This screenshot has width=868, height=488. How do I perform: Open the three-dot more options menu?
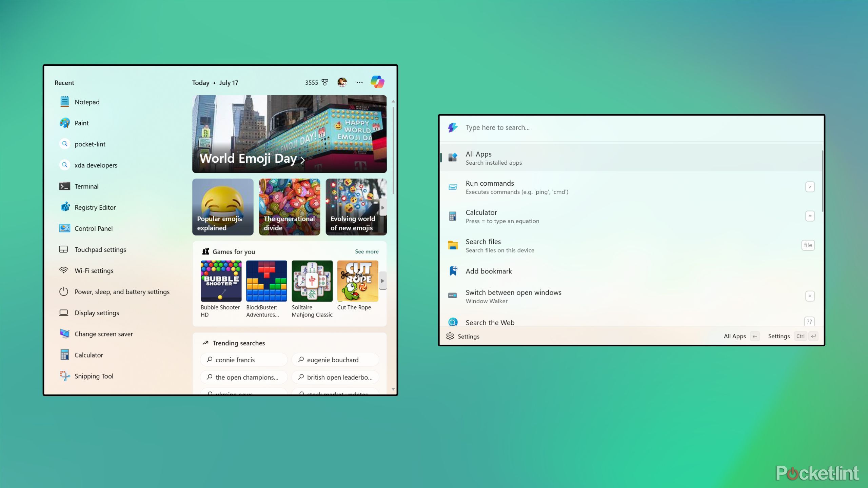[x=359, y=82]
